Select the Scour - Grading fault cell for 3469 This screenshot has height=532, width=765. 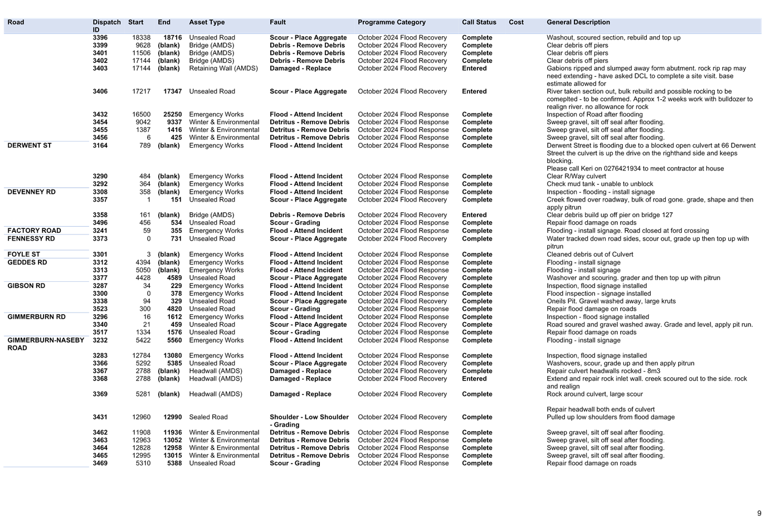[x=295, y=463]
